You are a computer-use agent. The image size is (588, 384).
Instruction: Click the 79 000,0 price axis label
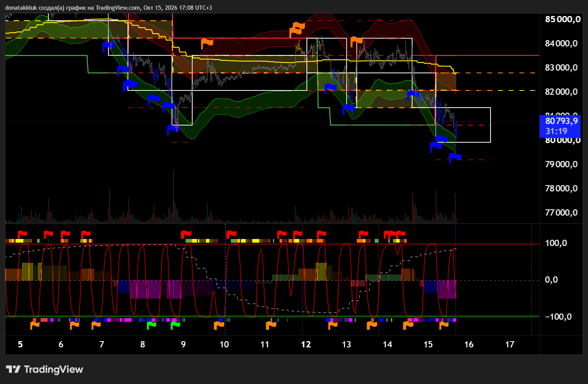pos(561,165)
